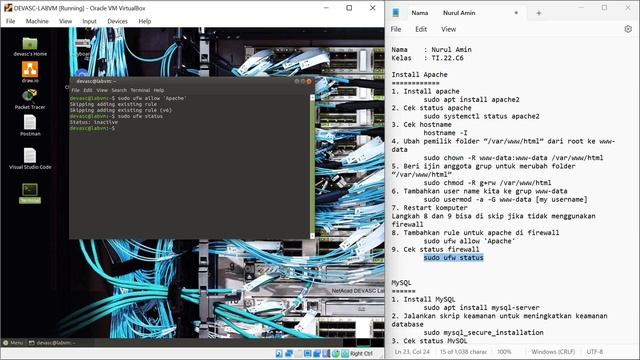Click the VirtualBox logo in title bar
Viewport: 640px width, 360px height.
click(x=8, y=8)
